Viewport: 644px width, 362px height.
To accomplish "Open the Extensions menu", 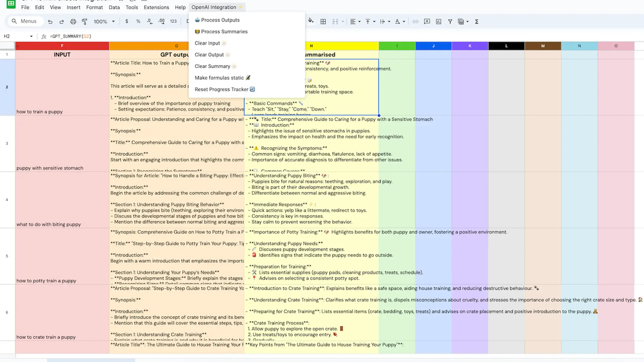I will (156, 7).
